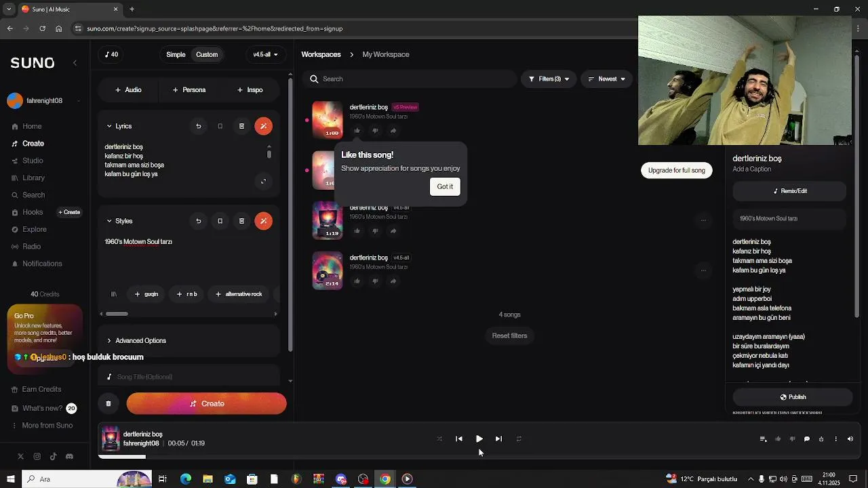This screenshot has width=868, height=488.
Task: Play the current song
Action: (479, 439)
